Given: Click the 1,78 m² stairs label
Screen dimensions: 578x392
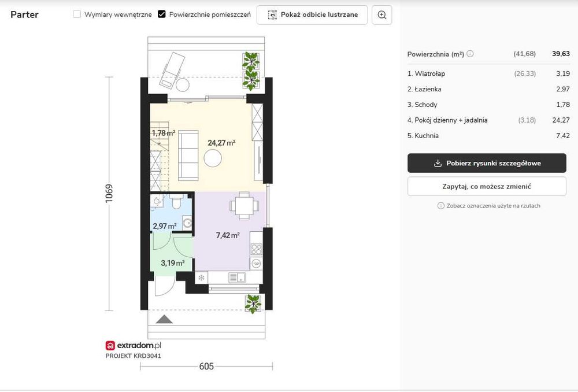Looking at the screenshot, I should point(164,133).
